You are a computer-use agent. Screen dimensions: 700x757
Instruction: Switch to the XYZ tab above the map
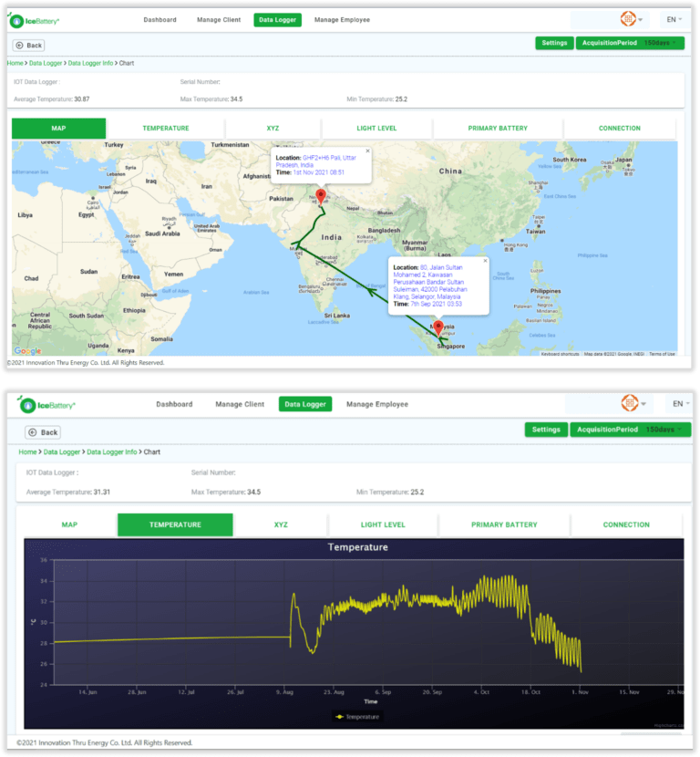(x=273, y=129)
